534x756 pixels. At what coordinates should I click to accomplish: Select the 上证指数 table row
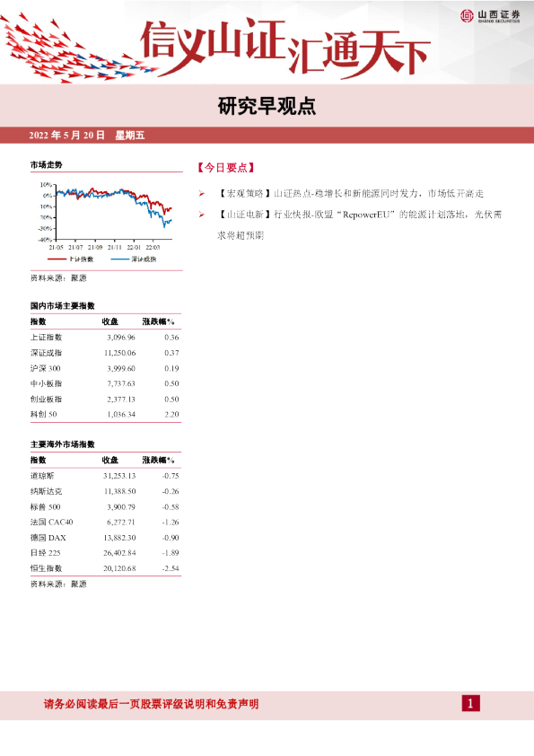tap(105, 338)
